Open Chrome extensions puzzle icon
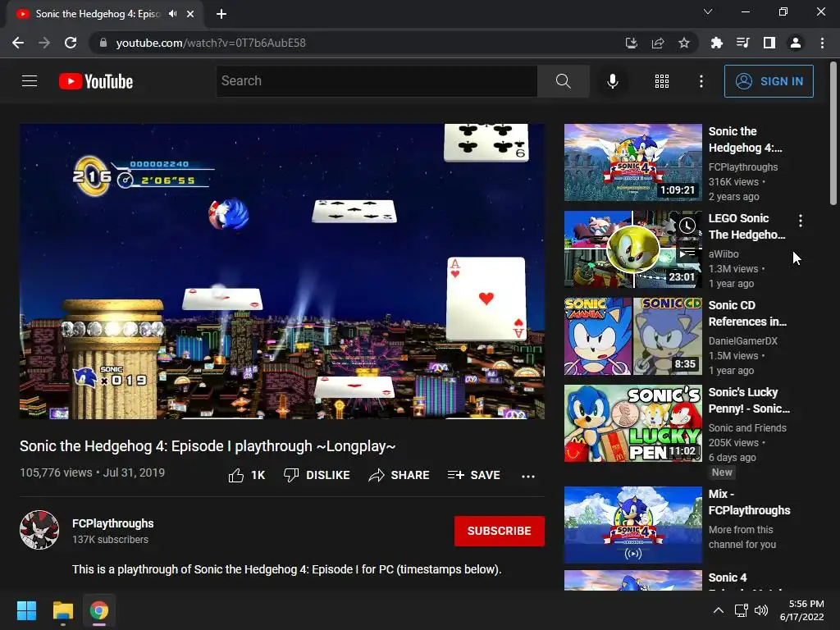This screenshot has width=840, height=630. coord(716,43)
